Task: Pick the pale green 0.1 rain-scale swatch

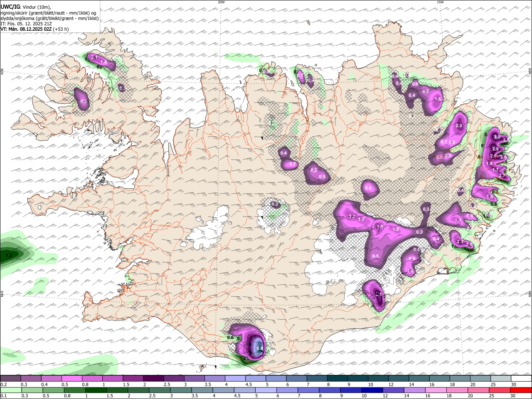Action: [11, 390]
